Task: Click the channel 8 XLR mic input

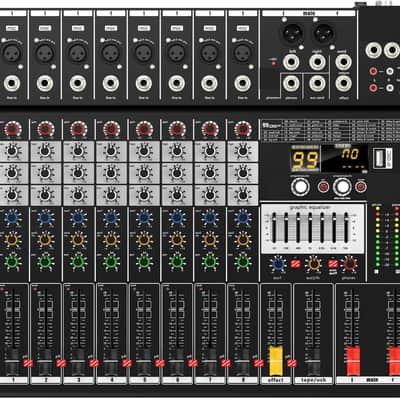Action: click(243, 53)
